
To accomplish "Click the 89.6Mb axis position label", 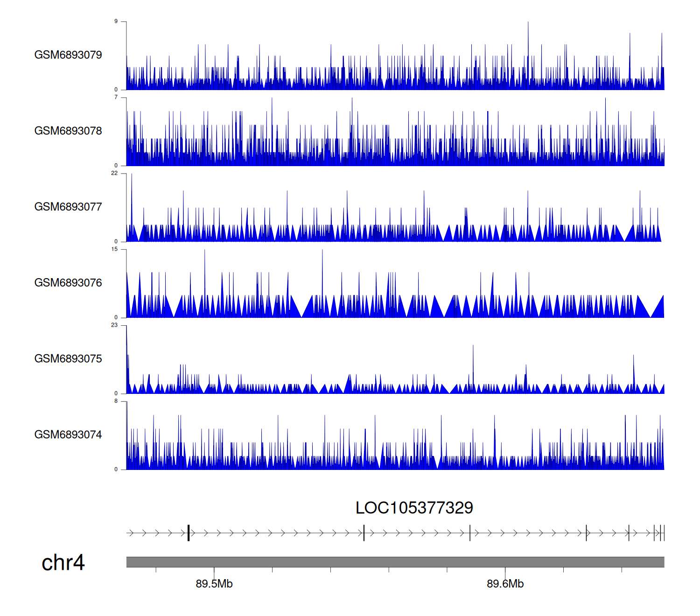I will coord(505,584).
